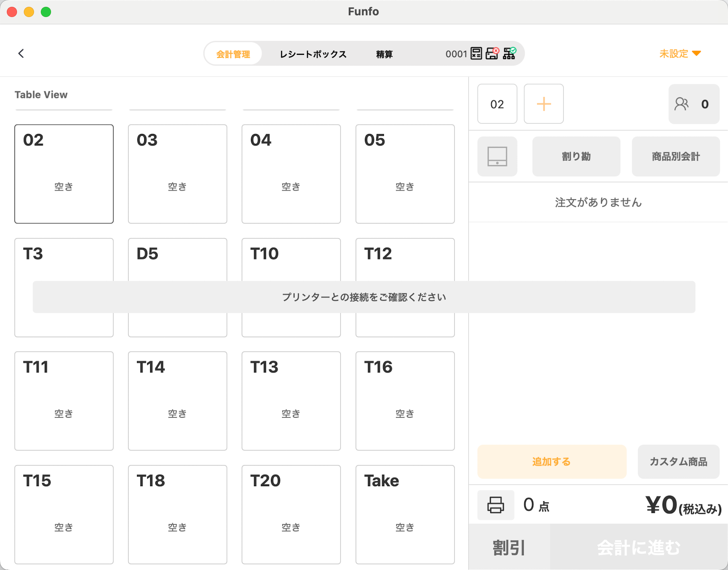Viewport: 728px width, 570px height.
Task: Select the 02 tab in the order panel
Action: (x=497, y=104)
